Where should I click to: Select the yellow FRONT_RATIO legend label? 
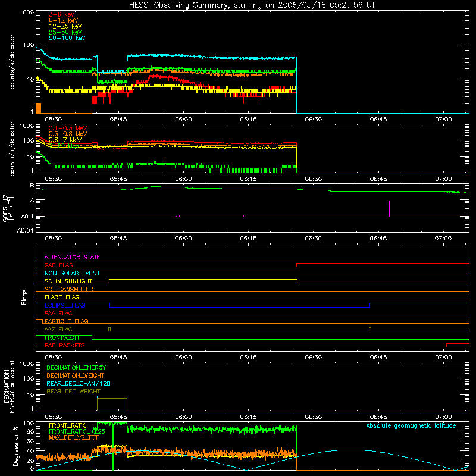click(68, 425)
